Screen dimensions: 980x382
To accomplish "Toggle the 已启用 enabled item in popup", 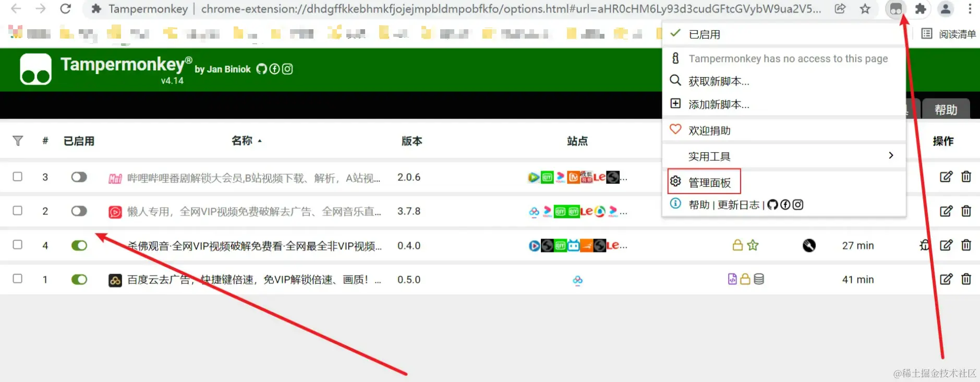I will tap(784, 34).
